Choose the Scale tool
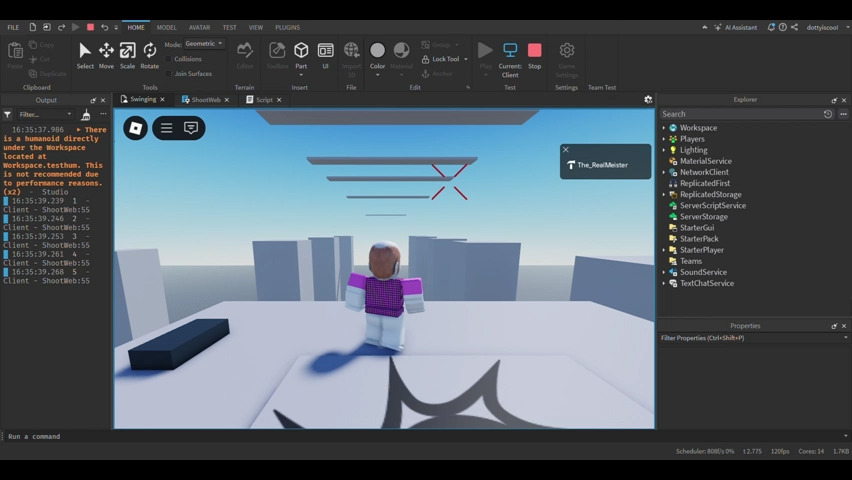The width and height of the screenshot is (852, 480). pos(128,55)
